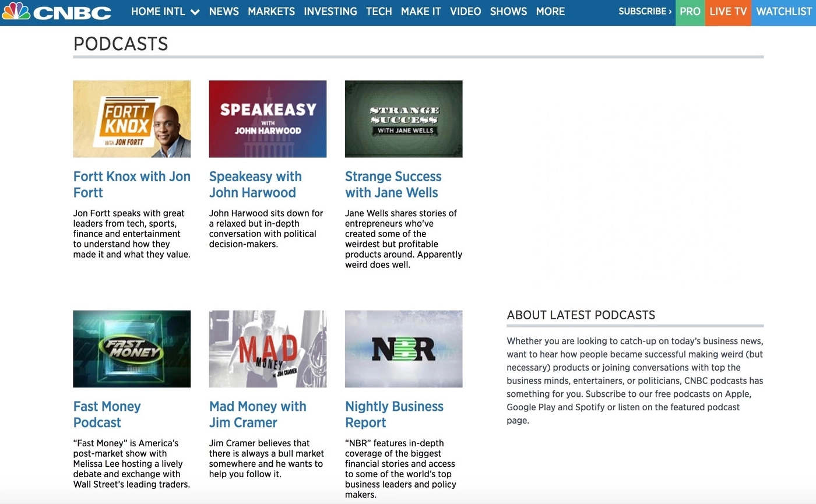Screen dimensions: 816x504
Task: Click the 'Fortt Knox with Jon Fortt' title
Action: click(x=132, y=184)
